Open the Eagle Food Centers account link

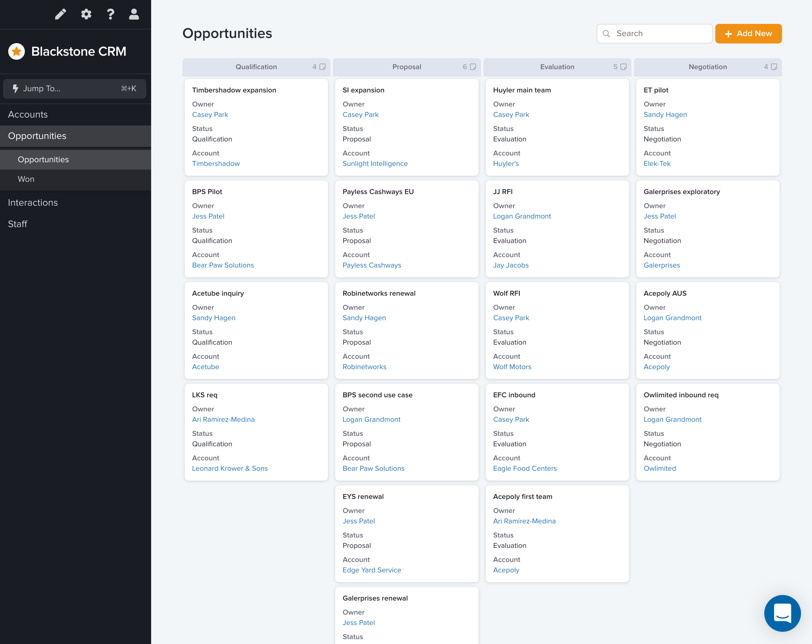pos(525,468)
